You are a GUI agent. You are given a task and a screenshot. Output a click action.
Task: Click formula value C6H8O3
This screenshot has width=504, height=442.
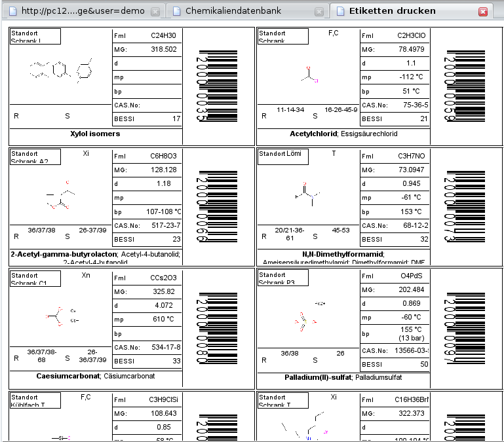coord(163,156)
